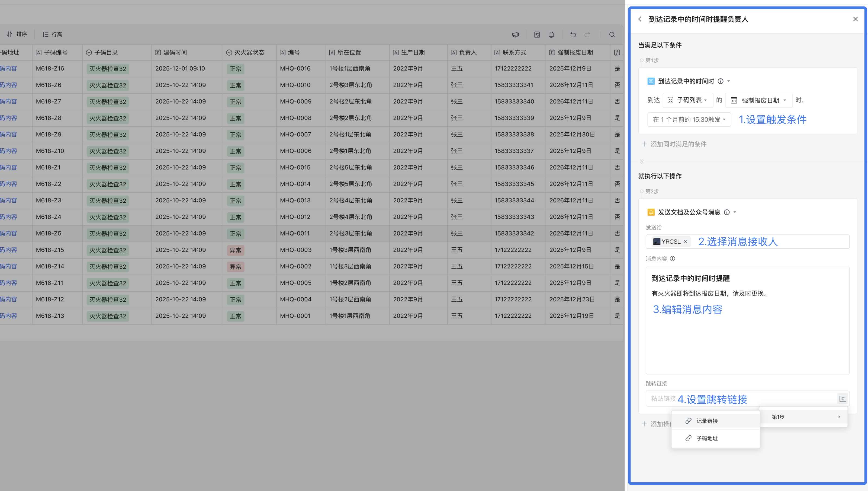Expand the 在1个月前的15:30触发 dropdown
Screen dimensions: 868x491
click(689, 119)
